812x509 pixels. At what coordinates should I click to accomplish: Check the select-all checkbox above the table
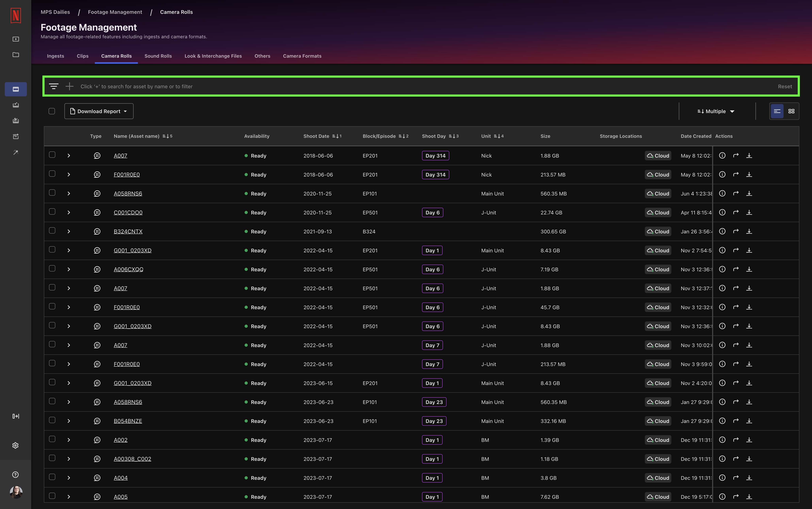click(x=52, y=111)
